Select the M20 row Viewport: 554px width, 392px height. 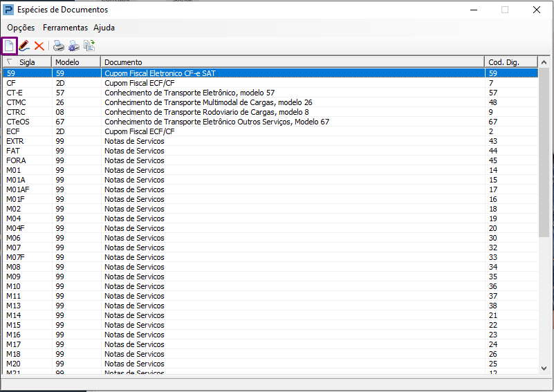270,364
